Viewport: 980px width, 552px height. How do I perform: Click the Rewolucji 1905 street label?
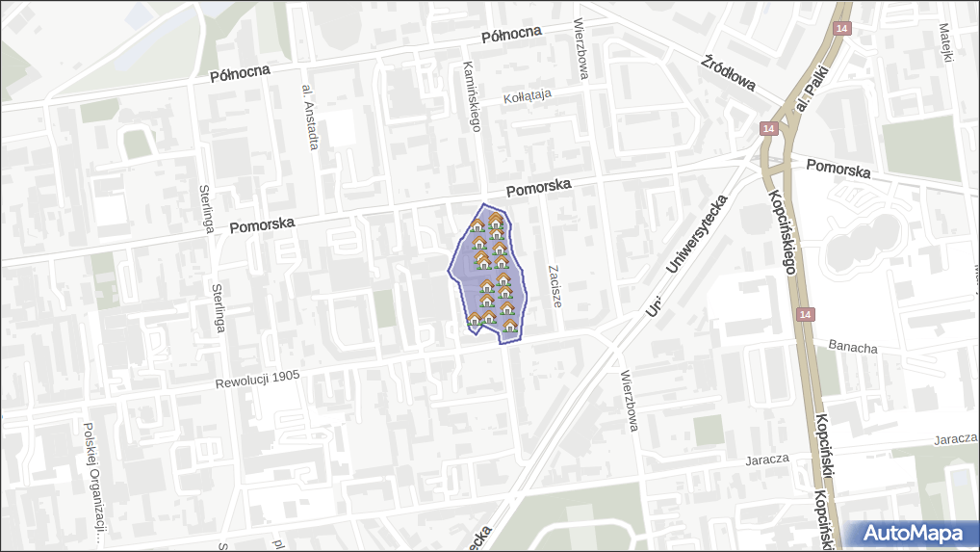(254, 380)
